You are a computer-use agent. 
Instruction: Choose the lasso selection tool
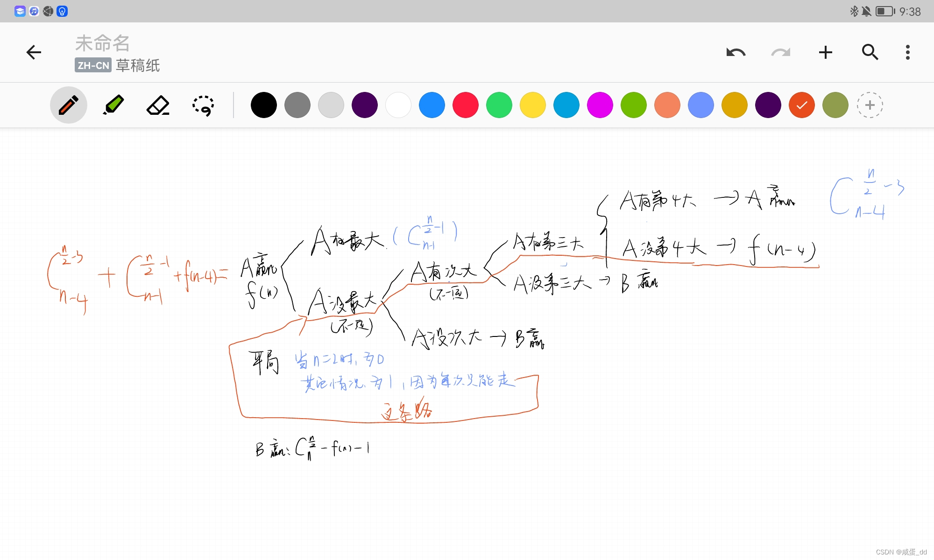(x=203, y=105)
